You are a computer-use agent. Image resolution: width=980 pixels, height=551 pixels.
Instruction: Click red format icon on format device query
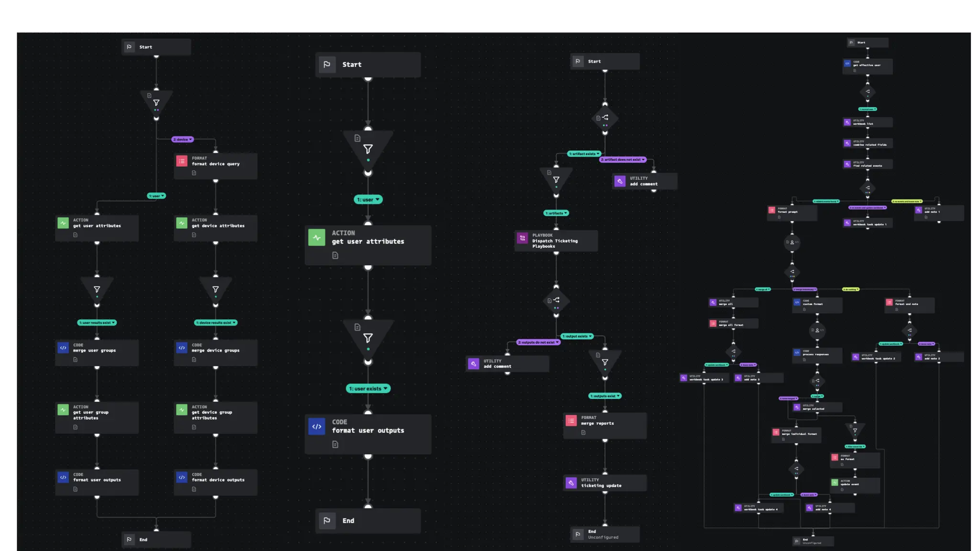click(x=182, y=161)
